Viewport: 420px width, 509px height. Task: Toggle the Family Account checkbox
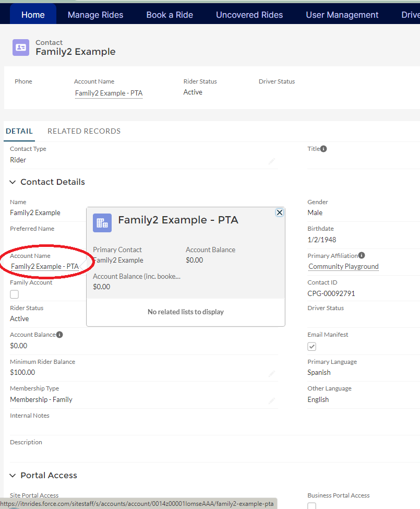pyautogui.click(x=15, y=294)
